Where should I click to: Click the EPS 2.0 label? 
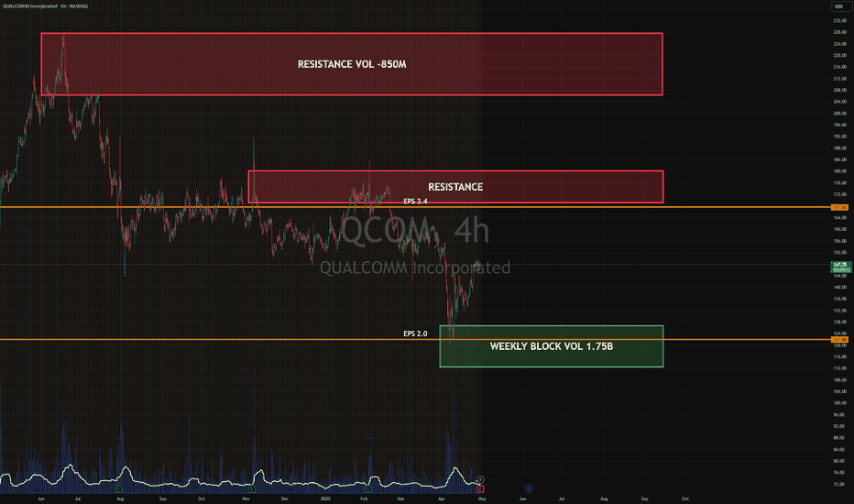coord(416,334)
